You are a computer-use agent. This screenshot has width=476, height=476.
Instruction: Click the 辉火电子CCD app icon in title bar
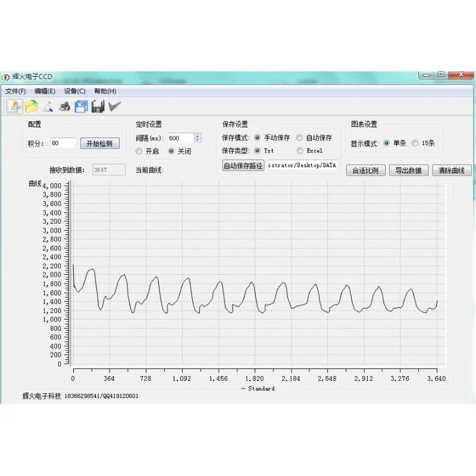(x=5, y=77)
